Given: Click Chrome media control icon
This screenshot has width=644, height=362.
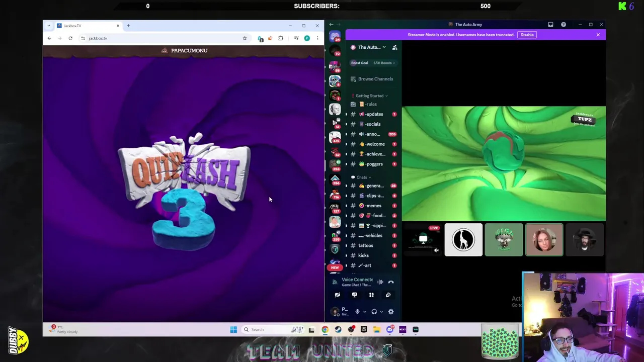Looking at the screenshot, I should click(x=296, y=38).
